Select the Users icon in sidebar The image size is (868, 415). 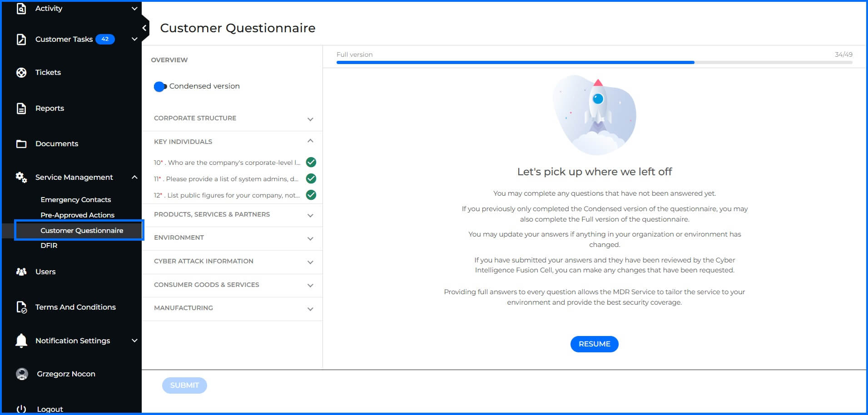[21, 272]
